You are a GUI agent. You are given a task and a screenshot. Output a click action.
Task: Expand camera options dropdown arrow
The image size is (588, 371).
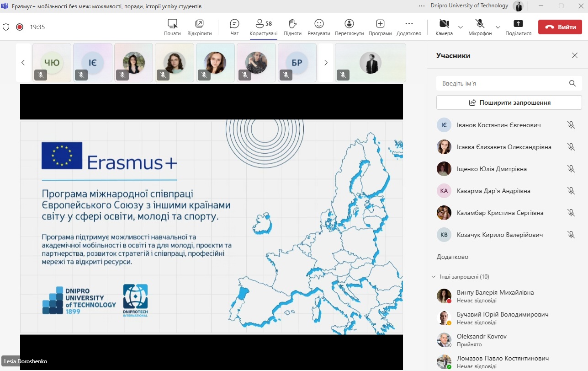click(461, 27)
